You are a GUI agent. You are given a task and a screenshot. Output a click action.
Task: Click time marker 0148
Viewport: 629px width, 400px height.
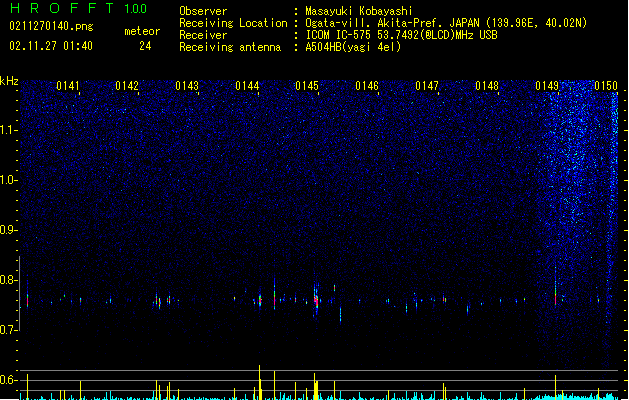487,86
